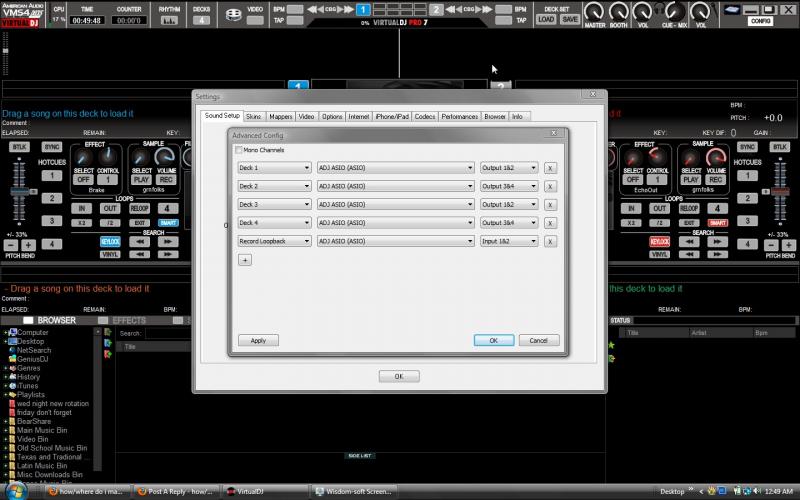The width and height of the screenshot is (800, 500).
Task: Open the Windows Start button
Action: pyautogui.click(x=15, y=491)
